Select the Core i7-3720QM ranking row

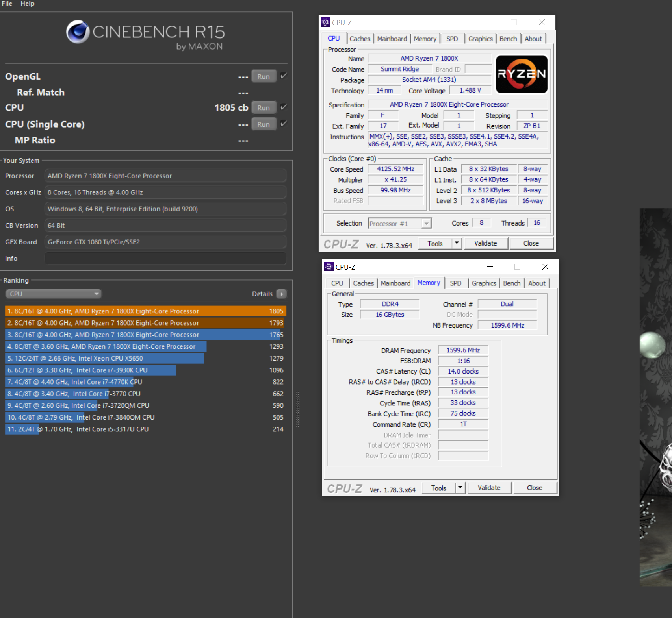(x=145, y=405)
